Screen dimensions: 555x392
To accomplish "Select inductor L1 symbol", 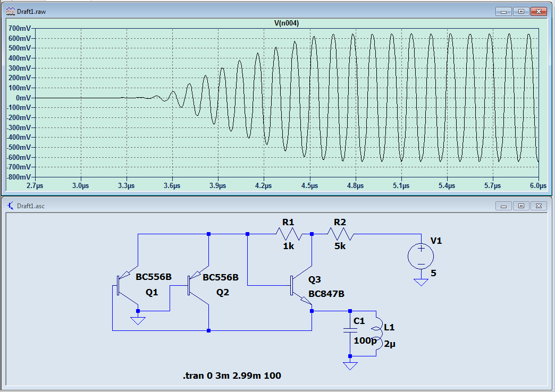I will click(377, 334).
